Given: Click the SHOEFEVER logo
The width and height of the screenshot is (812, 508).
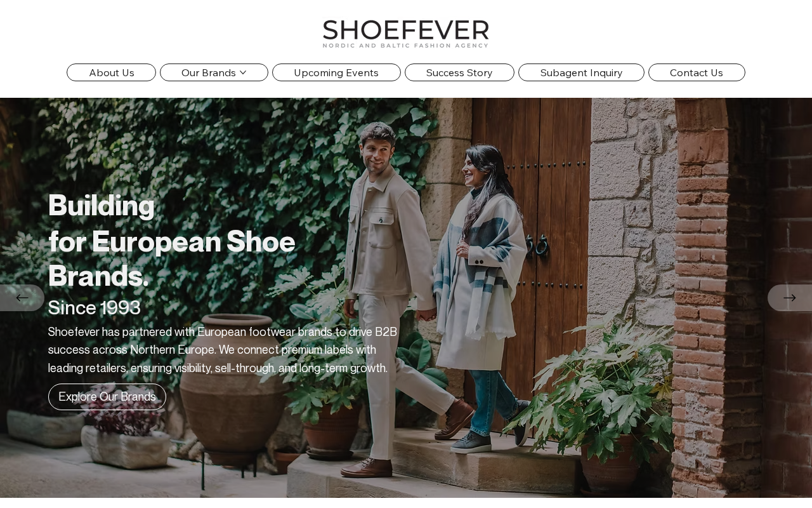Looking at the screenshot, I should (x=406, y=30).
